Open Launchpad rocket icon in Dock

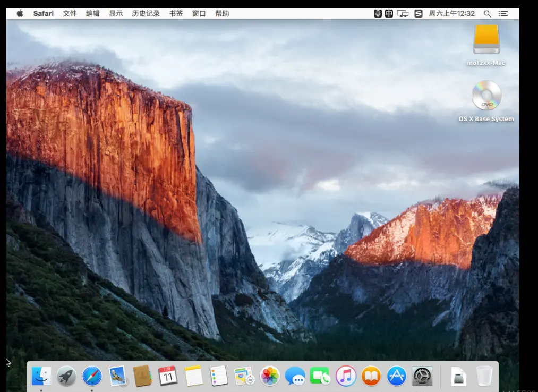click(x=66, y=376)
